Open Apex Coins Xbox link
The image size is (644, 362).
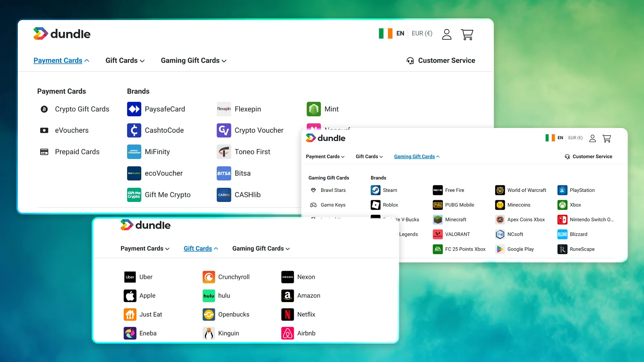(x=520, y=220)
